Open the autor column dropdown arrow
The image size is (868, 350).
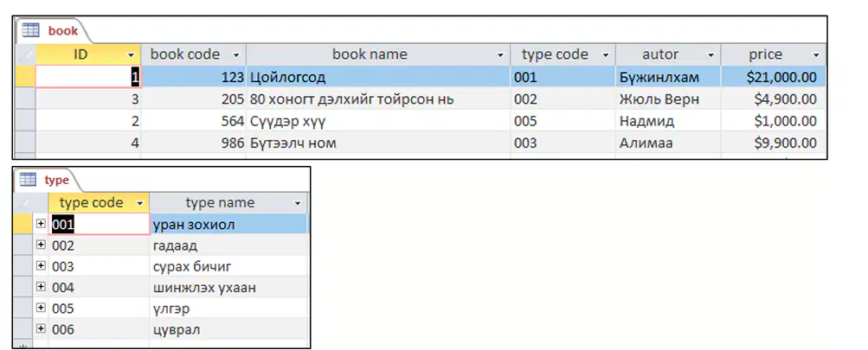tap(711, 55)
